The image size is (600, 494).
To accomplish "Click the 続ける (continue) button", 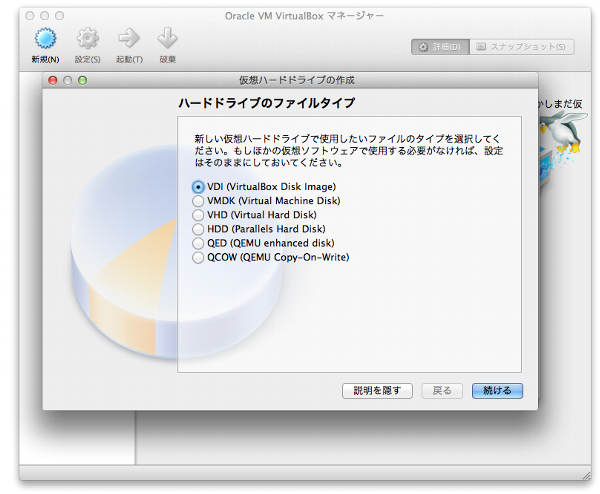I will point(497,391).
